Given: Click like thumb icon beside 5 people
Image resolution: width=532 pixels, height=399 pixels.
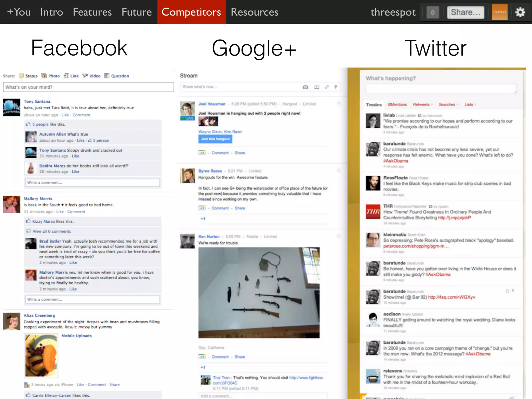Looking at the screenshot, I should click(x=28, y=124).
